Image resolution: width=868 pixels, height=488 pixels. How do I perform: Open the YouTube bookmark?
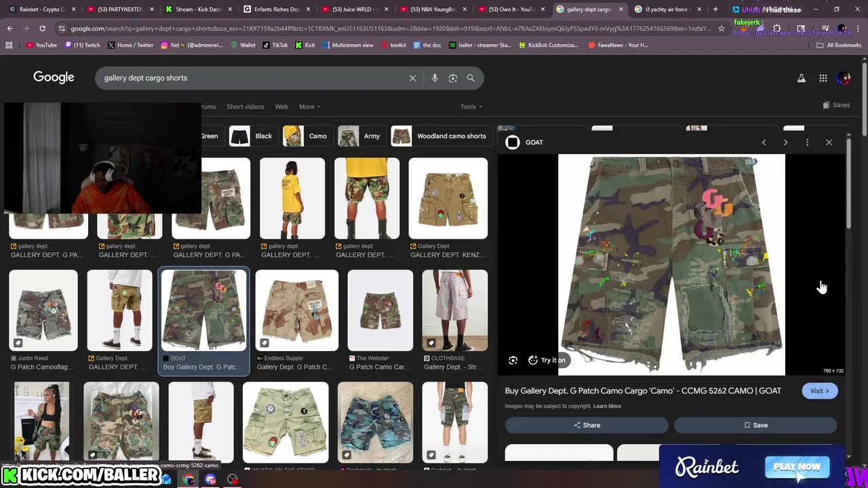41,45
